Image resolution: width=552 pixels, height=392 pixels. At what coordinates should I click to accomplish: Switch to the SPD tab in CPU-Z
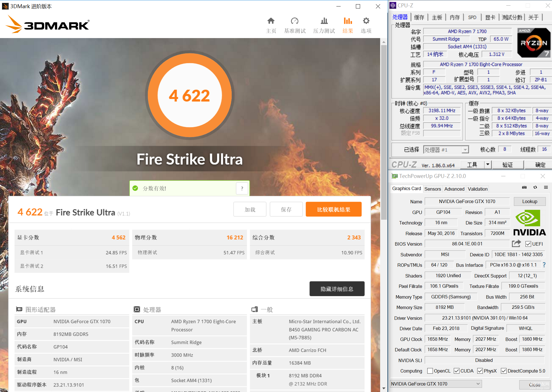(x=472, y=17)
